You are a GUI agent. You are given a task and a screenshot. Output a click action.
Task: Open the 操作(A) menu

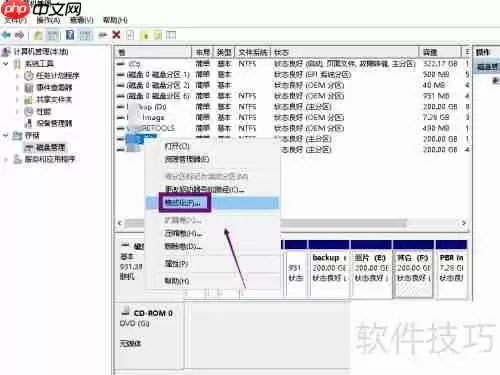click(48, 20)
